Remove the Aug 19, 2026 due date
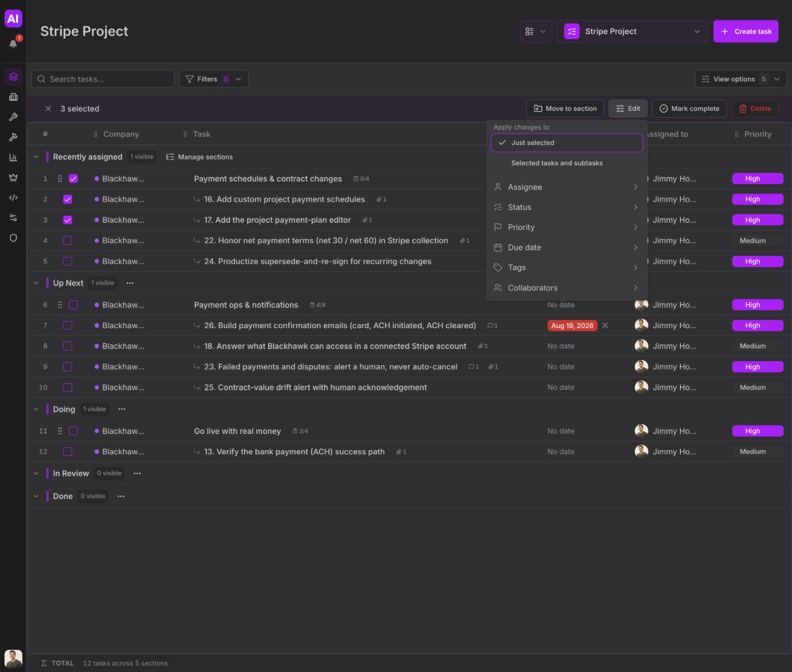Image resolution: width=792 pixels, height=672 pixels. (x=605, y=325)
